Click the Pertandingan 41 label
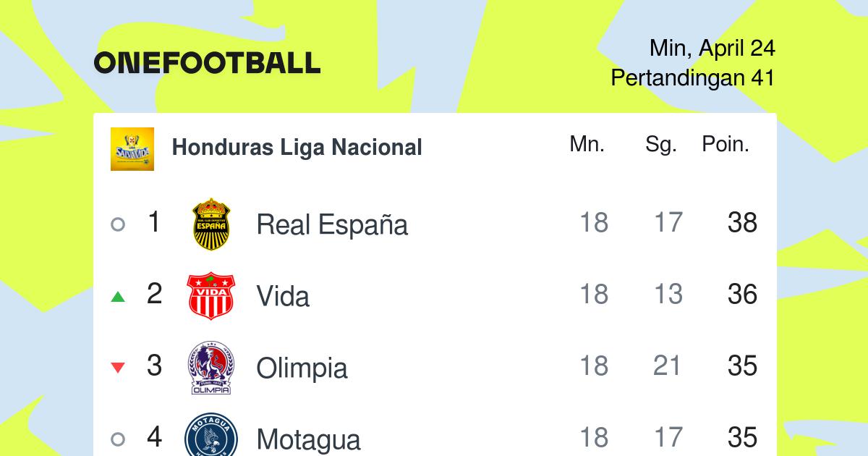The height and width of the screenshot is (456, 868). point(693,77)
